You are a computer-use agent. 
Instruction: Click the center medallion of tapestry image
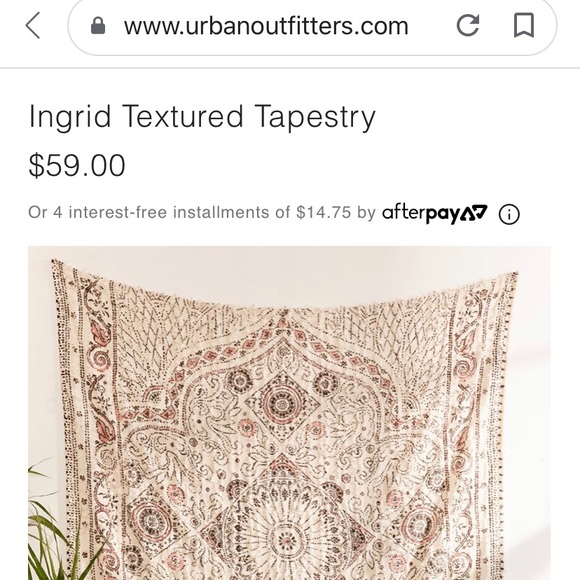tap(287, 540)
